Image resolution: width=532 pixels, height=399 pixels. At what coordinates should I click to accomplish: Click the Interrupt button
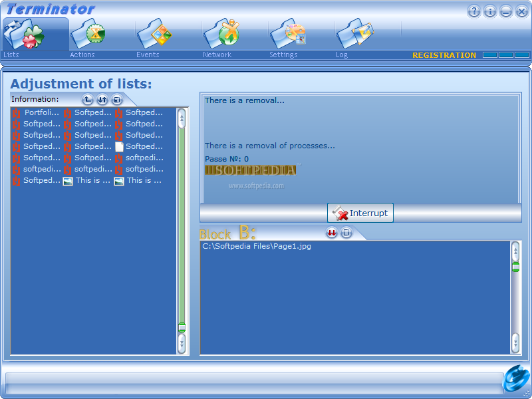point(360,213)
